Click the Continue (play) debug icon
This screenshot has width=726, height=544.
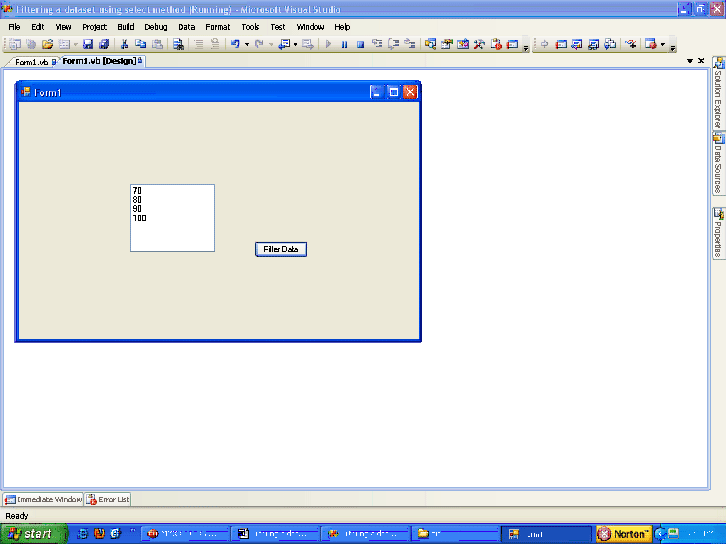[328, 44]
